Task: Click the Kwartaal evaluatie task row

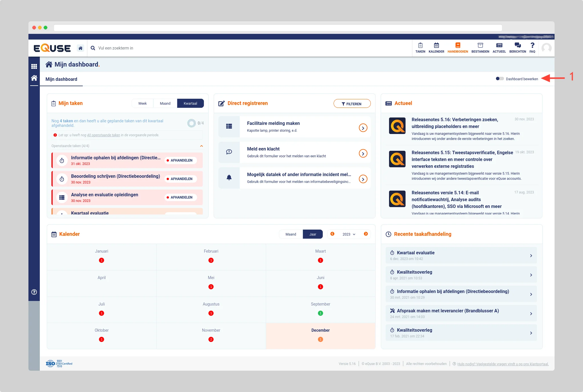Action: click(x=127, y=211)
